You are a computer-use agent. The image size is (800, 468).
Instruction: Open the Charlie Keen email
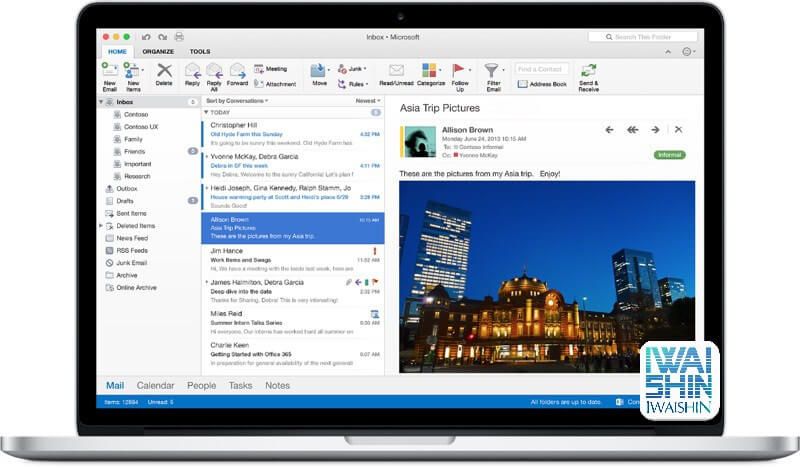click(x=293, y=354)
